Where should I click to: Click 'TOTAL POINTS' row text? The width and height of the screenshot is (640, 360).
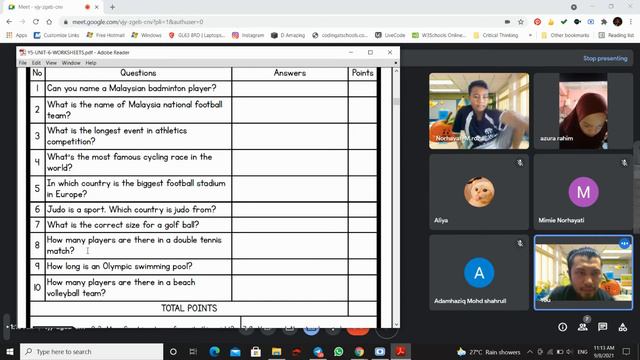[x=189, y=308]
